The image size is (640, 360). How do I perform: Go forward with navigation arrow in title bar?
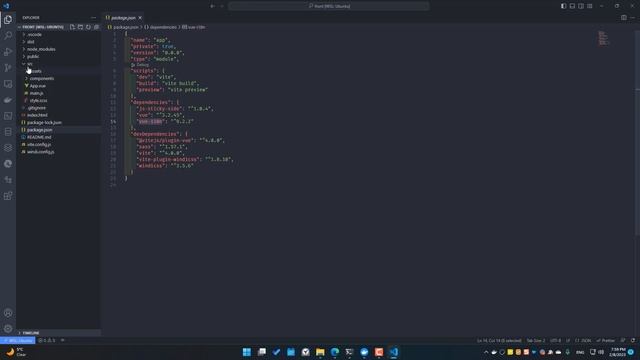click(x=222, y=6)
